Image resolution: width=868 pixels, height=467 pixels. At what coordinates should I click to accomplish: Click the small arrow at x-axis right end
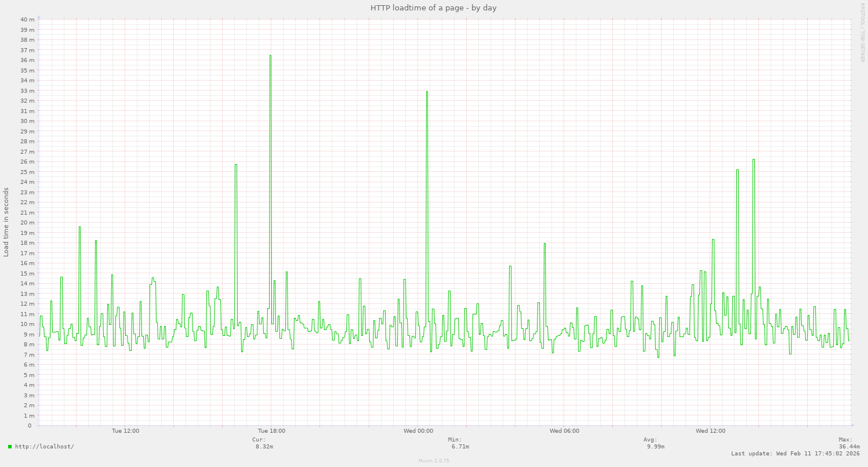coord(852,425)
